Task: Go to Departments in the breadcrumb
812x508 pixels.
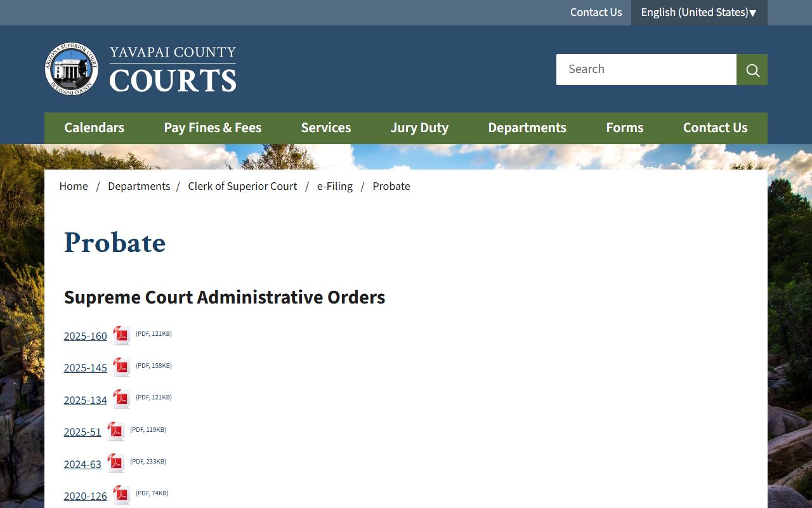Action: pos(139,186)
